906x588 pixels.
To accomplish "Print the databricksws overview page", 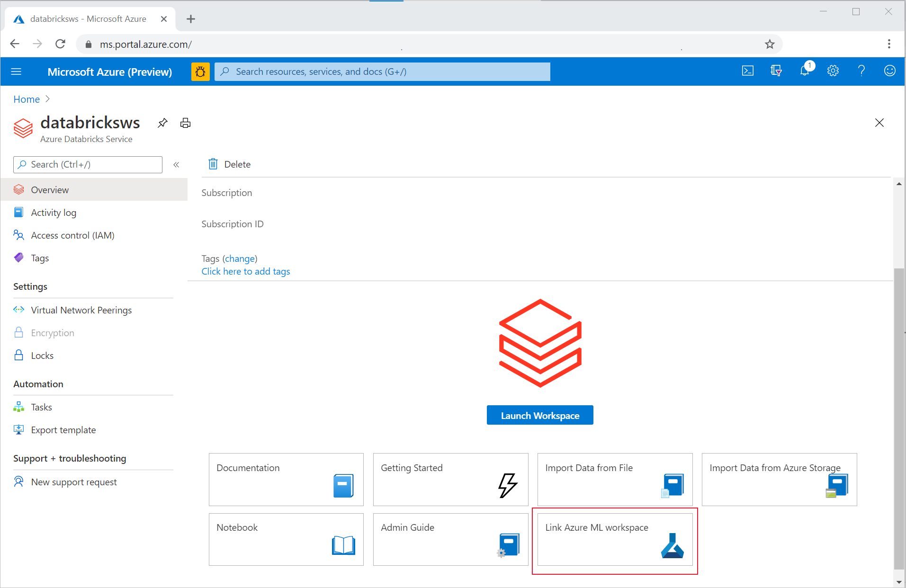I will (x=185, y=123).
